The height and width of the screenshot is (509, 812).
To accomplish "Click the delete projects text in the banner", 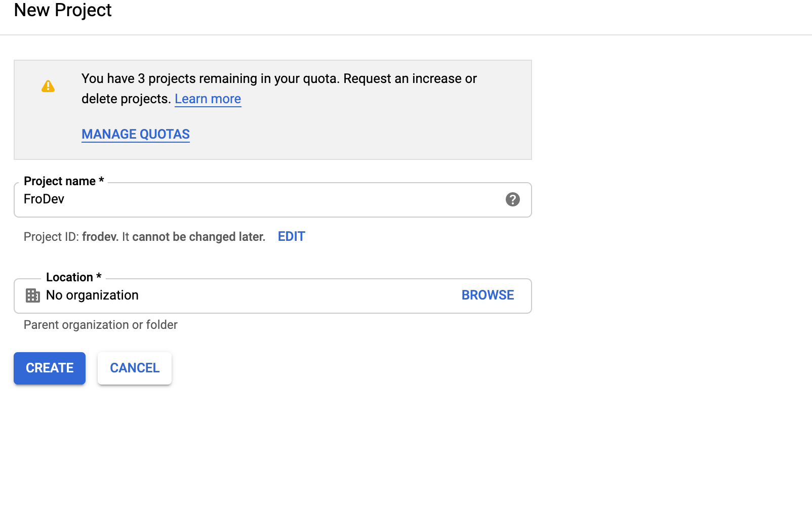I will coord(125,99).
